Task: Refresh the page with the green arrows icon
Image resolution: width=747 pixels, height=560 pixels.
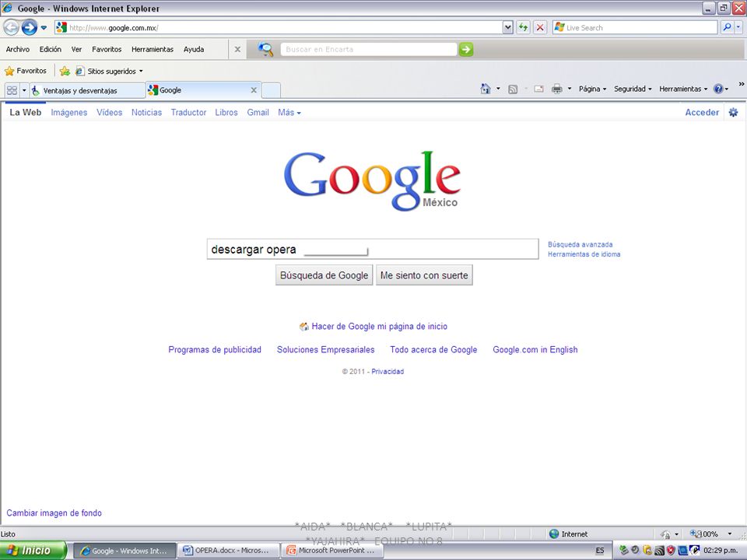Action: [523, 28]
